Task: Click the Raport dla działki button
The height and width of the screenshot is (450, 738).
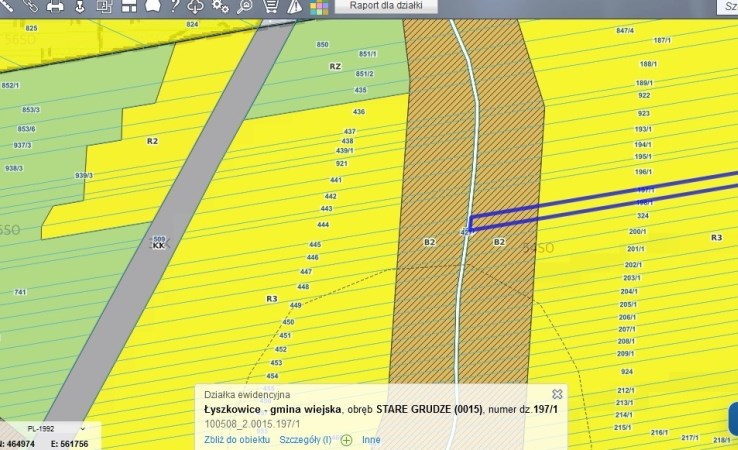Action: (x=386, y=6)
